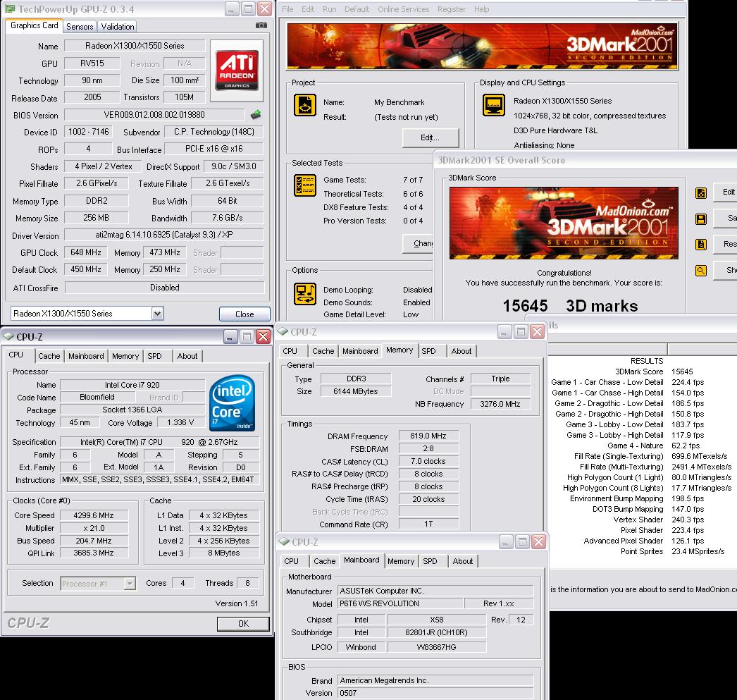This screenshot has width=737, height=700.
Task: Click the Instructions field in CPU-Z
Action: point(158,479)
